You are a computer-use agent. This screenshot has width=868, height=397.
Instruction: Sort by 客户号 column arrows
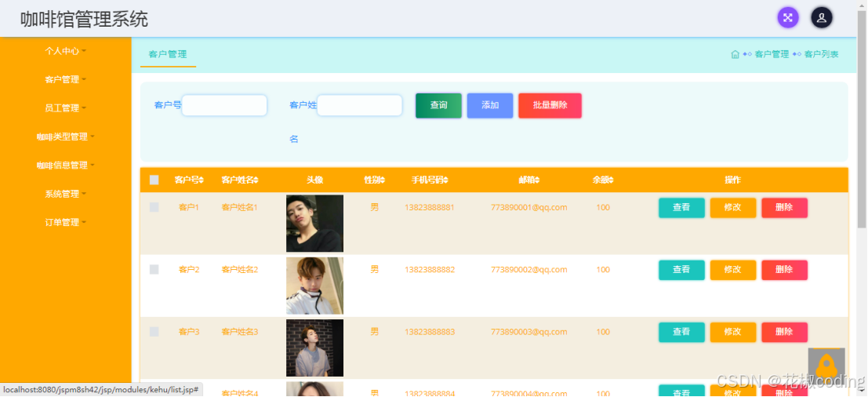(202, 180)
